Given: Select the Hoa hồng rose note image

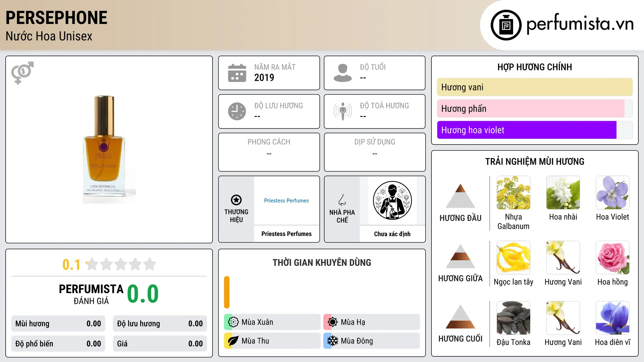Looking at the screenshot, I should click(x=613, y=258).
